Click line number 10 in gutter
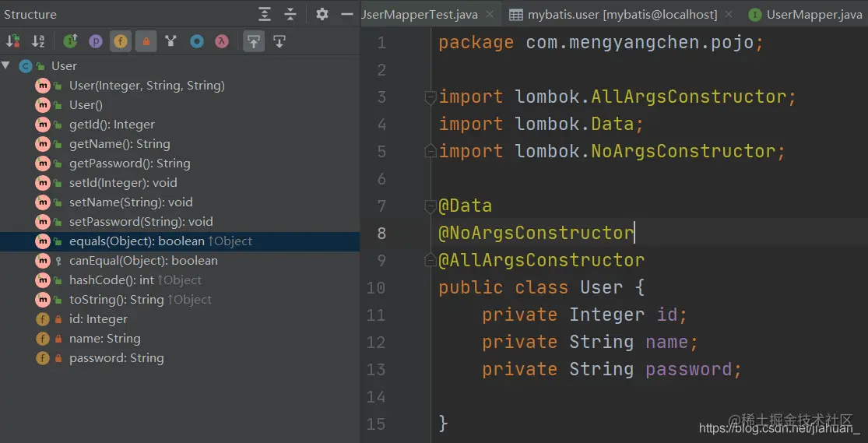 point(376,287)
